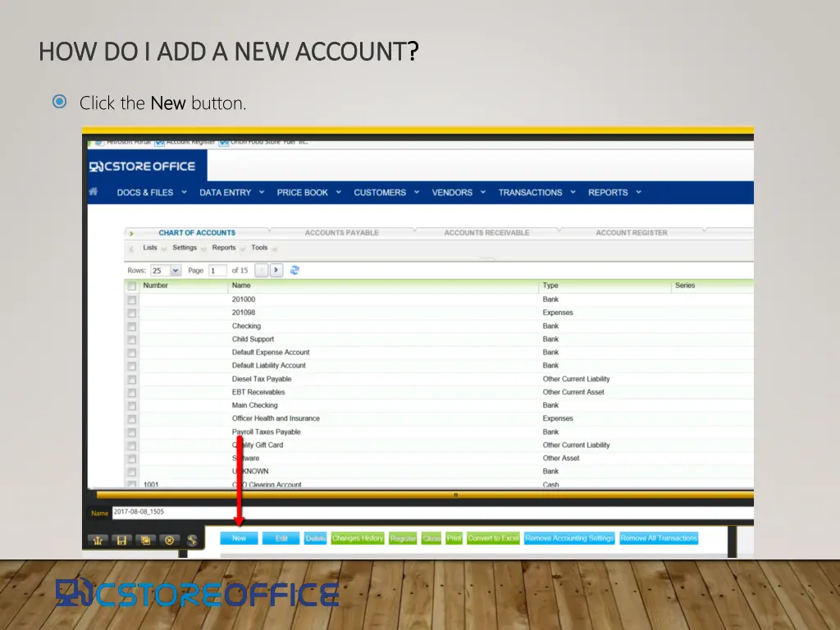Click the last icon in the dark bottom toolbar

pos(192,540)
